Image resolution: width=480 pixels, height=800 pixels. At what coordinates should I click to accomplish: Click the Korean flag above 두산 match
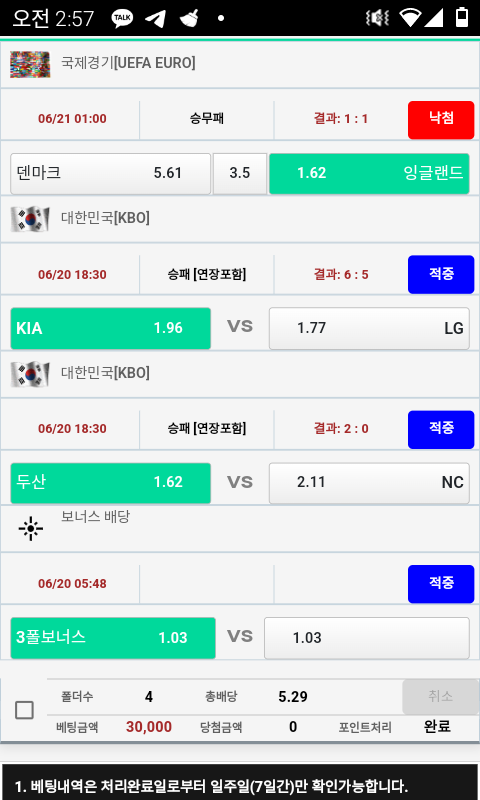(x=30, y=374)
